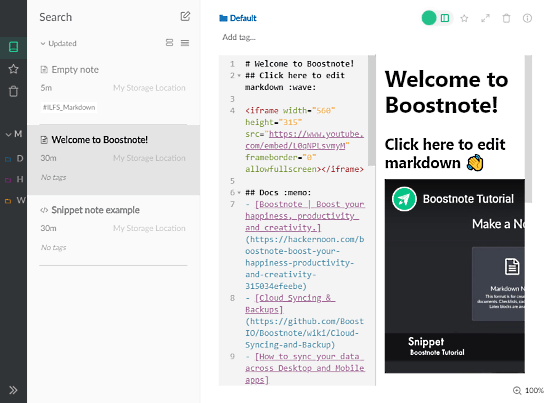Open Trash from the sidebar bin icon
Viewport: 550px width, 403px height.
[13, 91]
